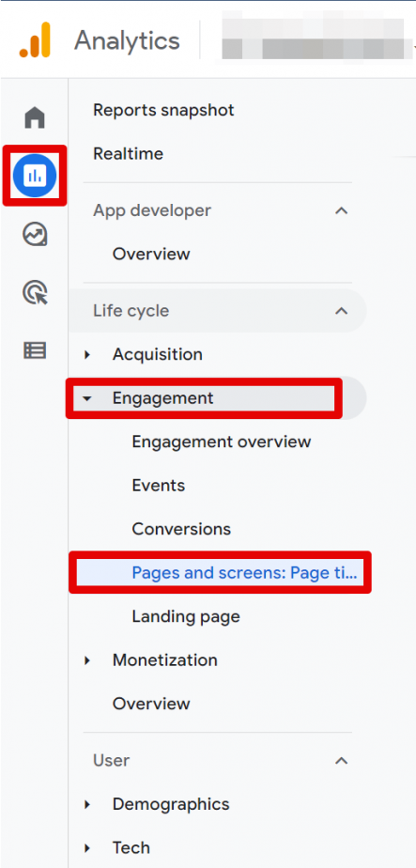Viewport: 416px width, 868px height.
Task: Open the Home icon in sidebar
Action: click(35, 117)
